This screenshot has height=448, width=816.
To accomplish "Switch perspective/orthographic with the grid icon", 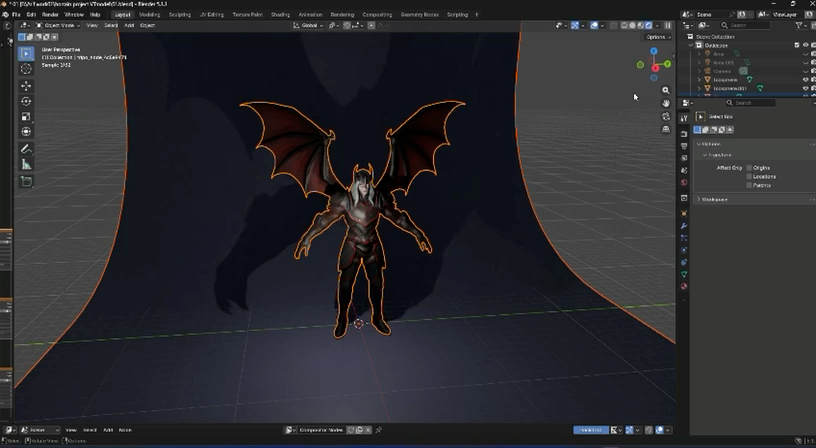I will click(x=666, y=129).
